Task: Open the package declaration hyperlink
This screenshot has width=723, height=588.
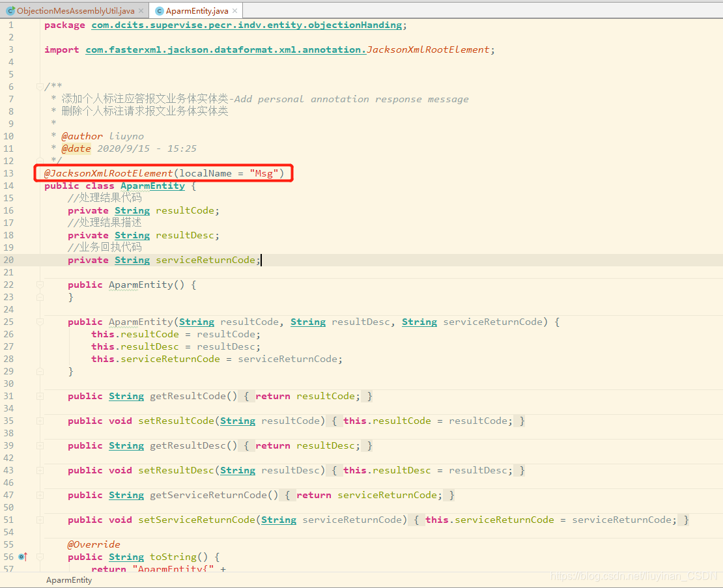Action: coord(244,25)
